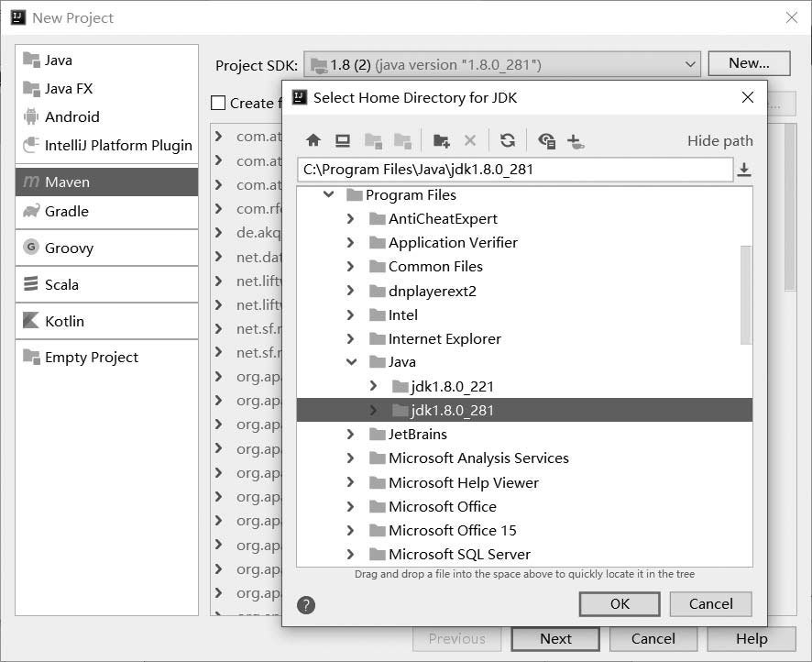Expand the Microsoft Help Viewer folder

[351, 482]
